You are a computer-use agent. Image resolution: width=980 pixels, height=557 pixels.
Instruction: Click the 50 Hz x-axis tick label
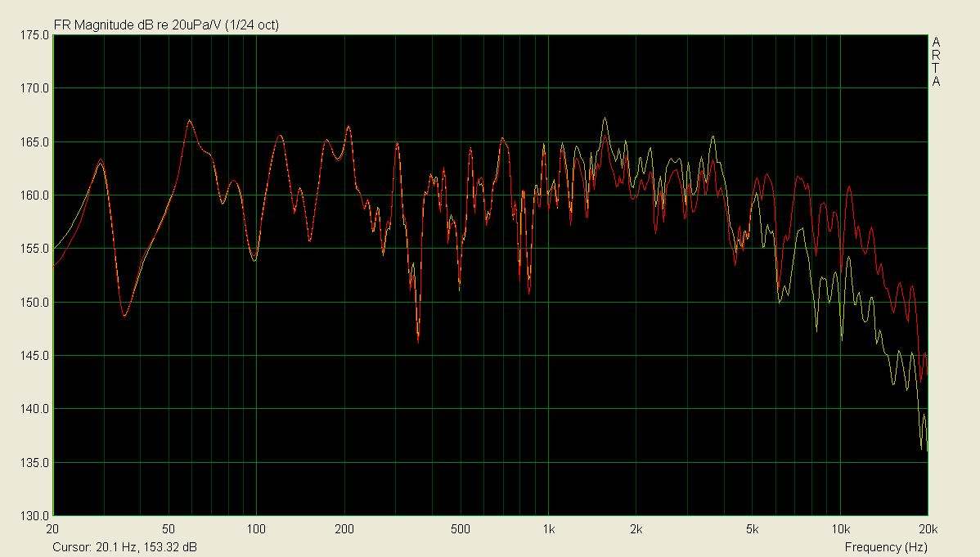pyautogui.click(x=169, y=528)
